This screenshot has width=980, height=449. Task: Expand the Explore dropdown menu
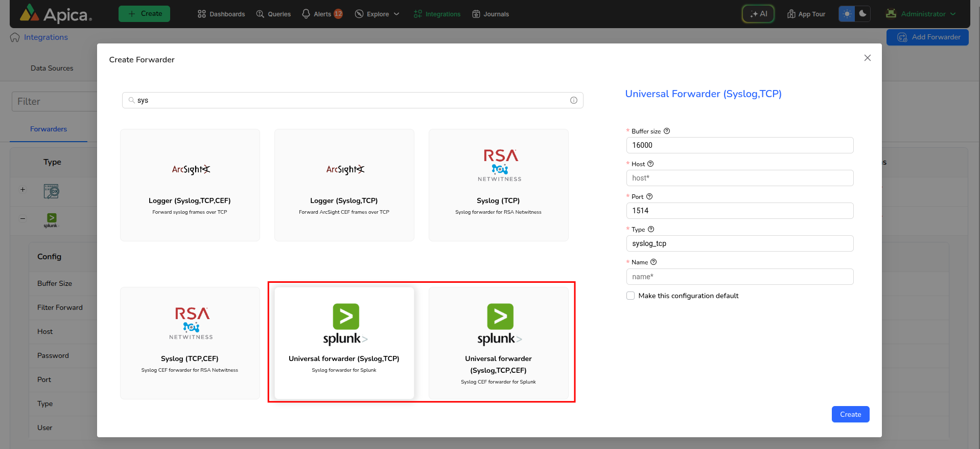377,14
